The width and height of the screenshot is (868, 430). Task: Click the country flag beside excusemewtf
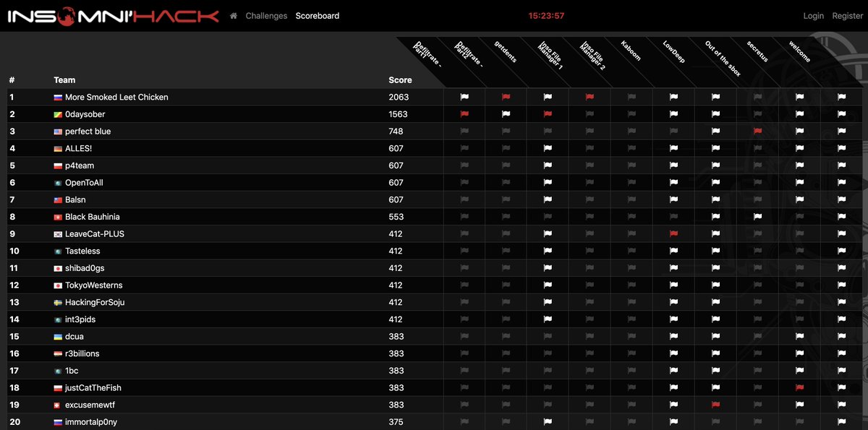click(58, 405)
